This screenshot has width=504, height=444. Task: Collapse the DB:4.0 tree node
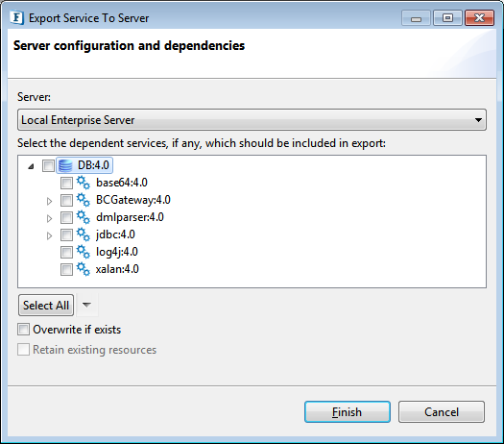[x=31, y=166]
